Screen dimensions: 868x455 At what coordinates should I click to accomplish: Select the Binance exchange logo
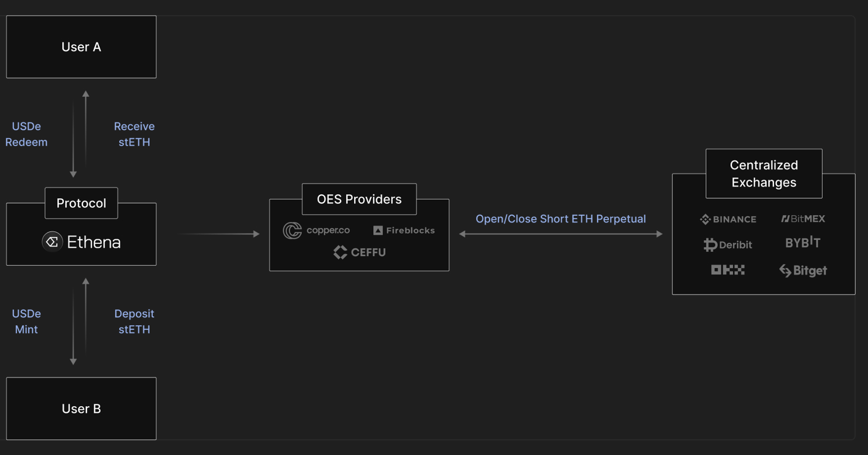point(728,219)
